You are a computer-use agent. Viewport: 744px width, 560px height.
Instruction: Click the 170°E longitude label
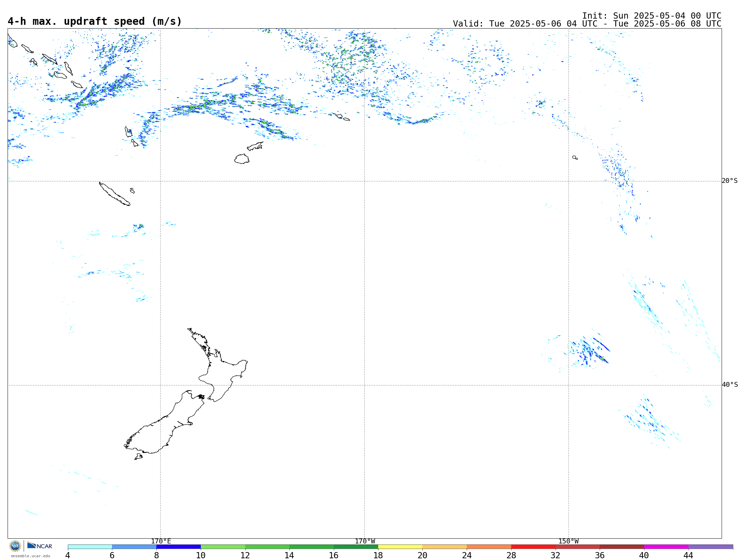coord(161,541)
